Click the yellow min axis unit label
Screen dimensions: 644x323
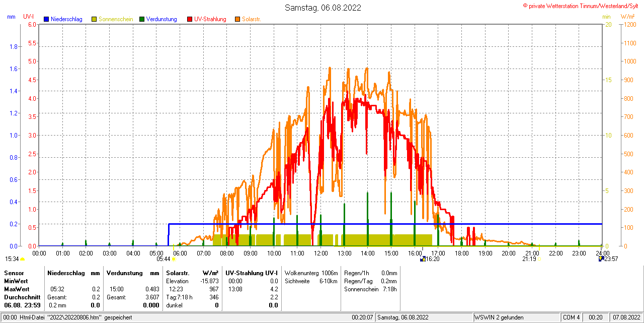[x=607, y=17]
